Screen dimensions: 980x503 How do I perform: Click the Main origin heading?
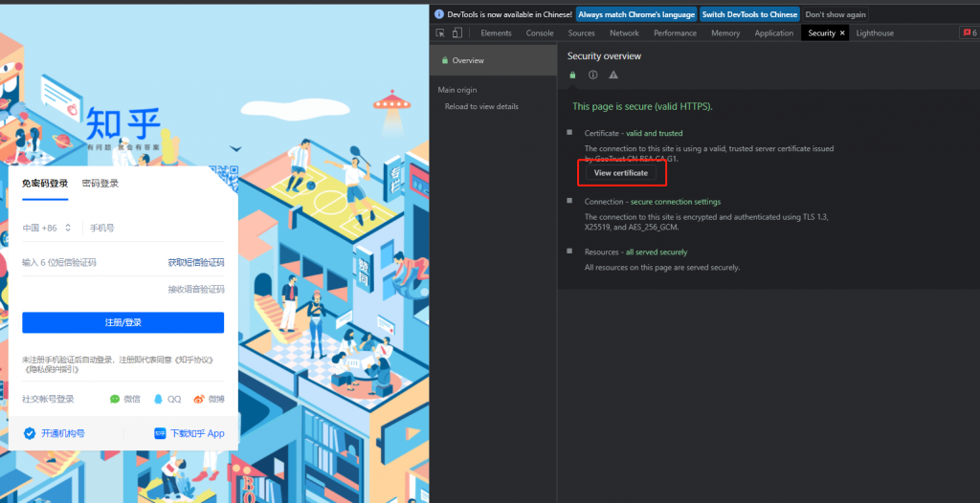[457, 90]
